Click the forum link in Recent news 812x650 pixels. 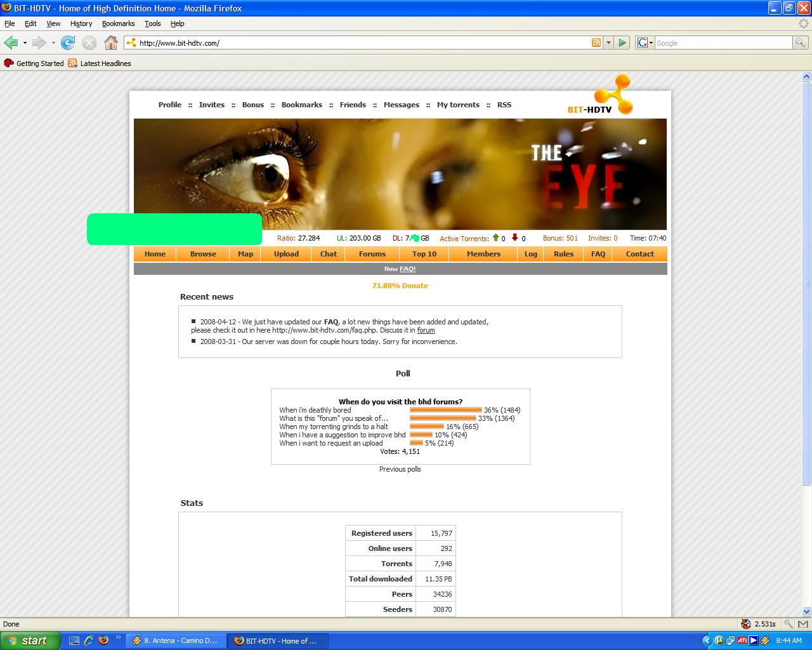coord(426,330)
